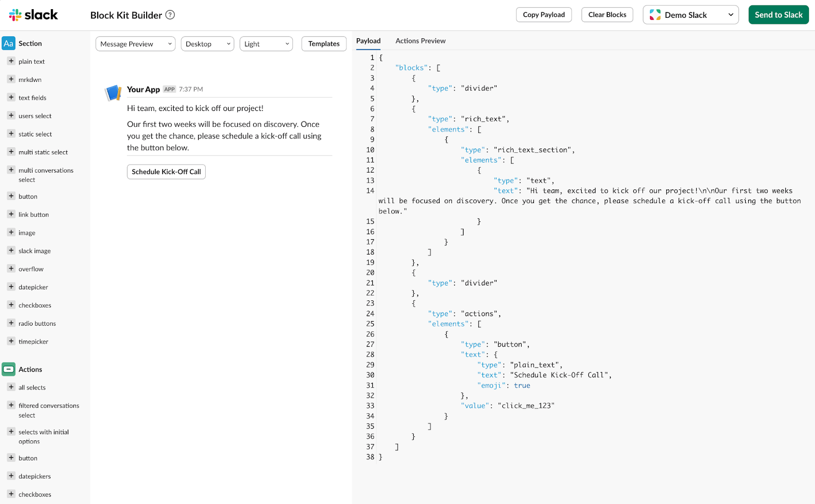Click the "emoji": true line in payload

coord(504,385)
